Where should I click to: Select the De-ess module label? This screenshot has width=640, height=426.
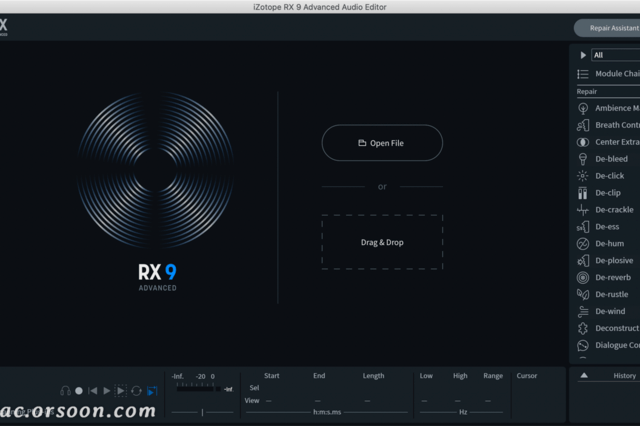607,227
